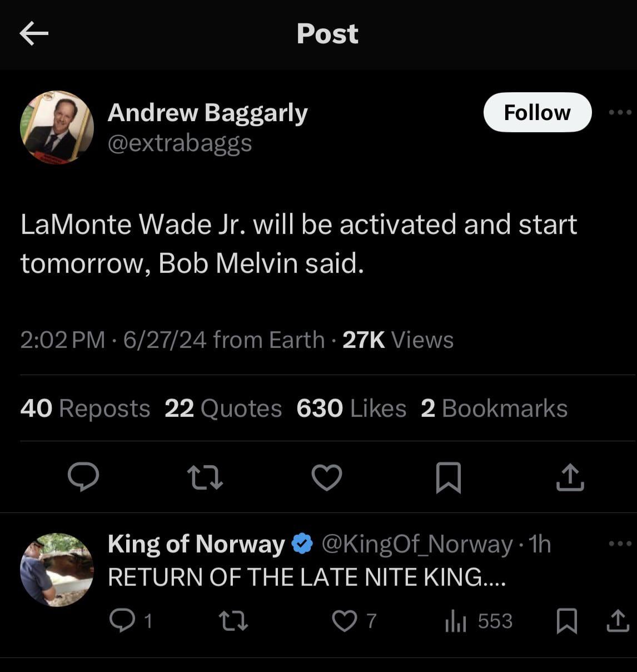Reply to the main post via comment icon
This screenshot has width=637, height=672.
(x=83, y=477)
